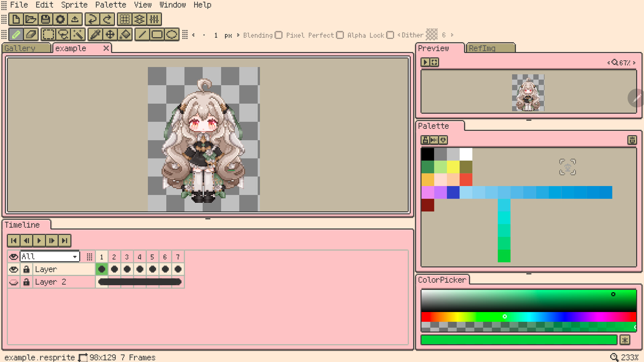Image resolution: width=644 pixels, height=362 pixels.
Task: Increase preview zoom with the right chevron near 67%
Action: (x=634, y=62)
